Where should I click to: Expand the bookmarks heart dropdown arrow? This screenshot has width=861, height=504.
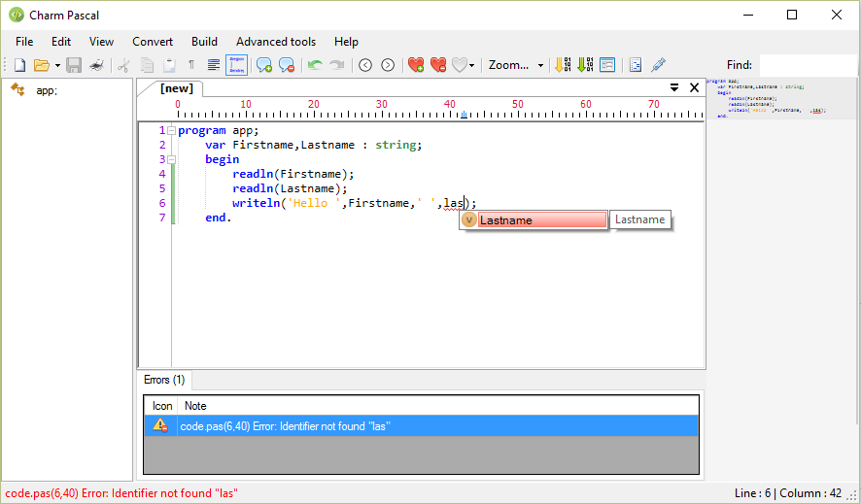pos(472,66)
